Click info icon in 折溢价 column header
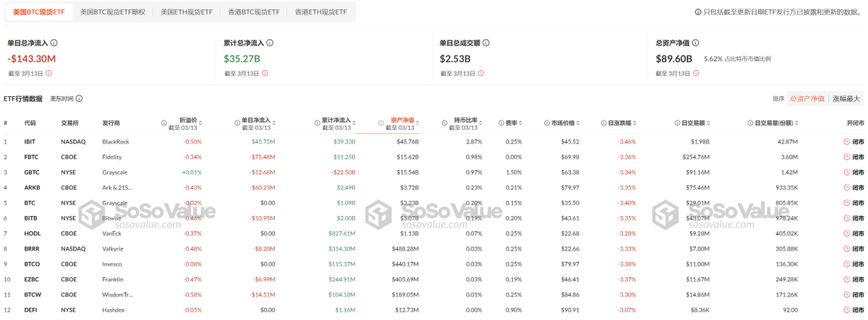The height and width of the screenshot is (320, 868). pyautogui.click(x=163, y=124)
